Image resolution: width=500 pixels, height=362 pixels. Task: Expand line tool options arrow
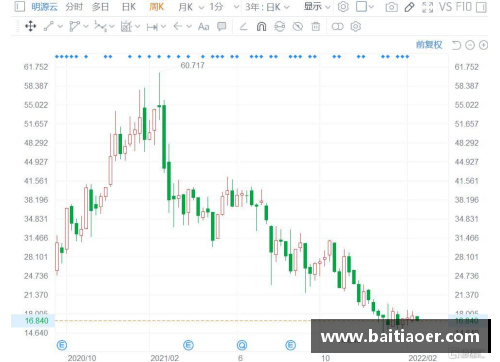[x=60, y=26]
